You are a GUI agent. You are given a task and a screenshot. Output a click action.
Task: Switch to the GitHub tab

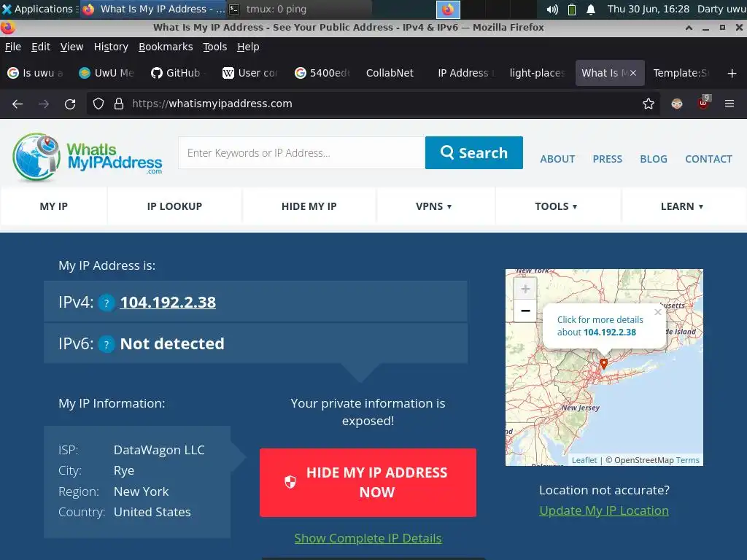click(179, 73)
